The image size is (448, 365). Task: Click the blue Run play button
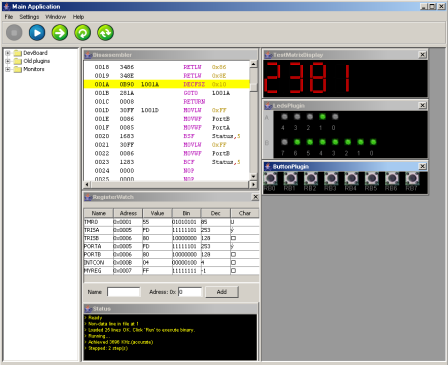[37, 33]
